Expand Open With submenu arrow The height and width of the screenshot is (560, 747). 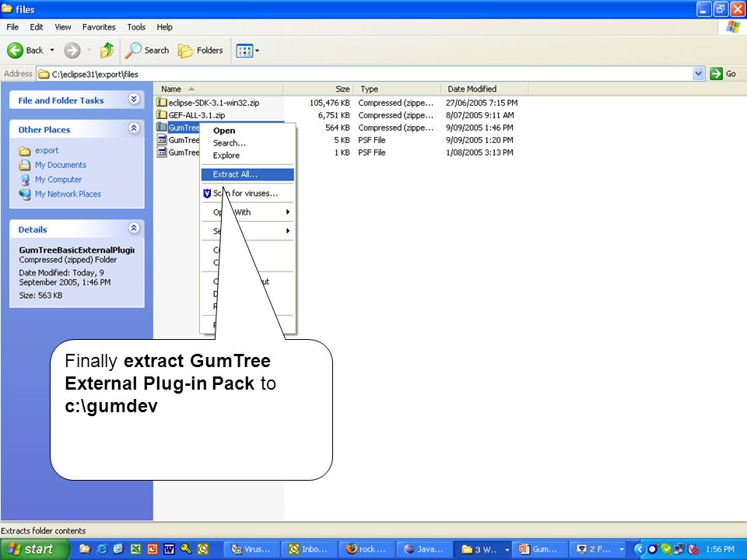(288, 212)
